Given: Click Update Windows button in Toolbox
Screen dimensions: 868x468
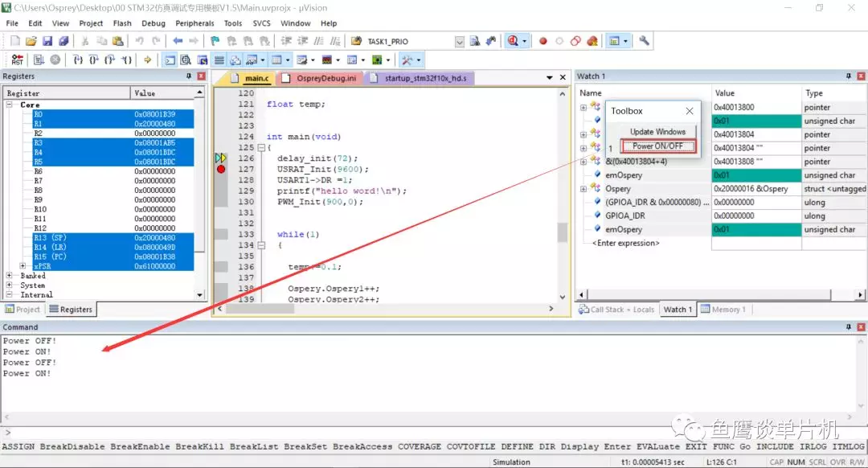Looking at the screenshot, I should coord(657,131).
